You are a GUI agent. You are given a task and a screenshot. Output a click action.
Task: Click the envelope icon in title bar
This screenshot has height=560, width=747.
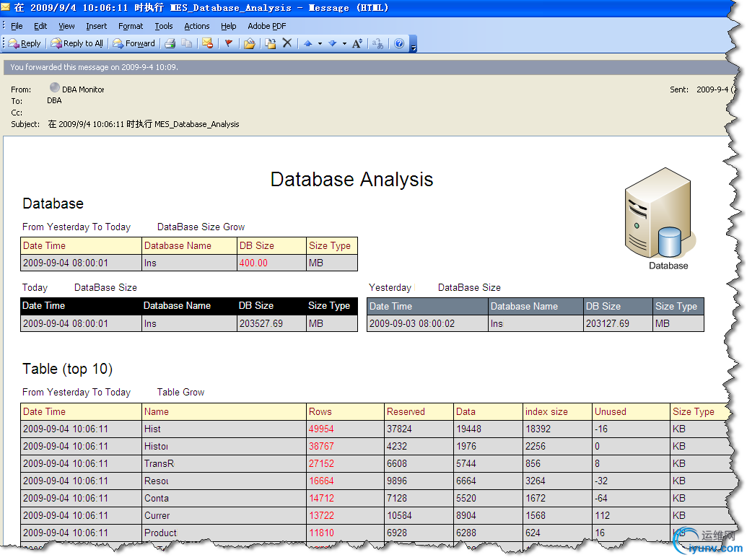(6, 7)
